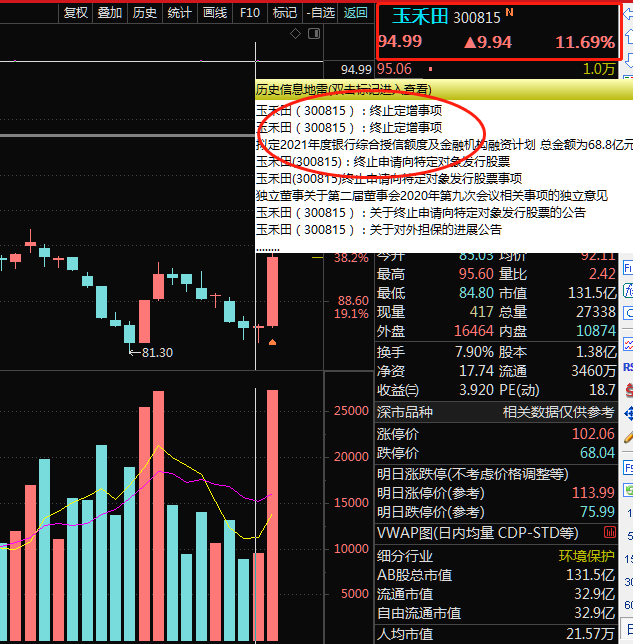Click the 环境保护 industry value
633x644 pixels.
tap(586, 556)
